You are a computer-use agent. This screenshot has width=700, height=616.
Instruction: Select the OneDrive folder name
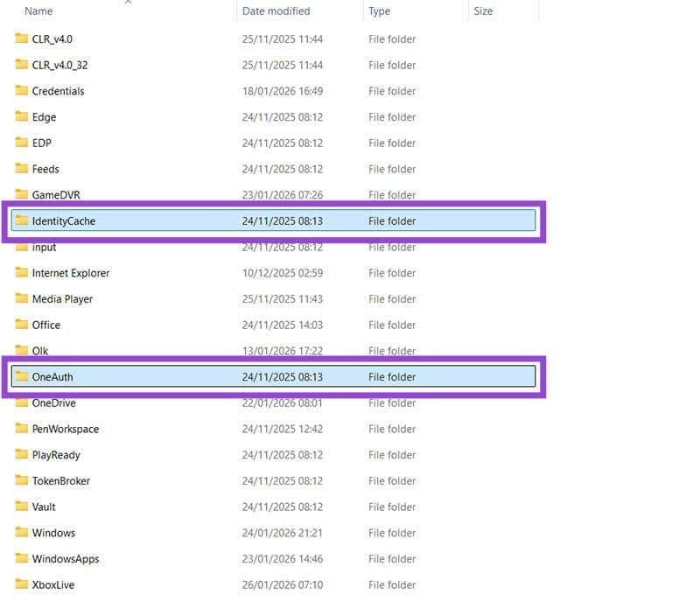(x=53, y=403)
